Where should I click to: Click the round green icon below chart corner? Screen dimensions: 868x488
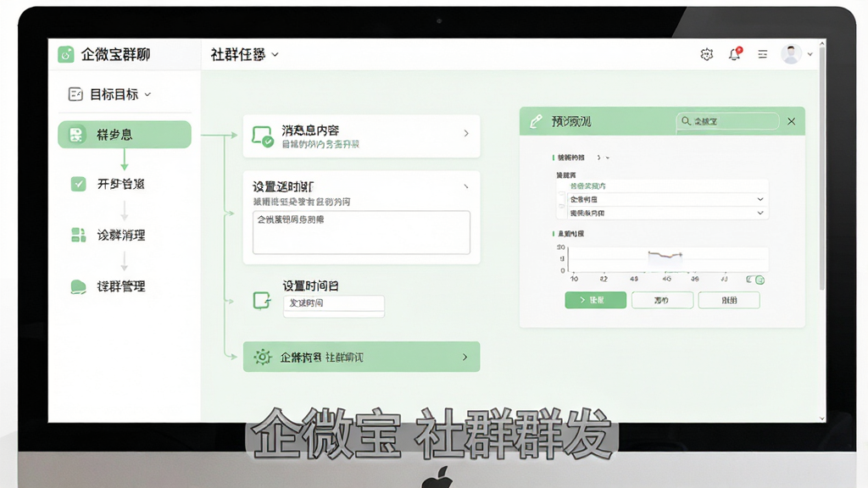[x=760, y=280]
